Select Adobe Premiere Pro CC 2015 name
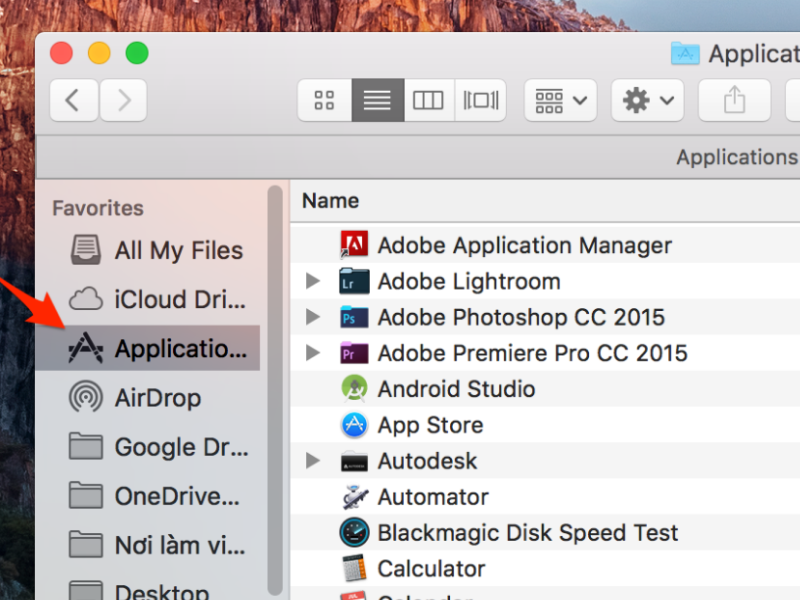 pyautogui.click(x=533, y=353)
